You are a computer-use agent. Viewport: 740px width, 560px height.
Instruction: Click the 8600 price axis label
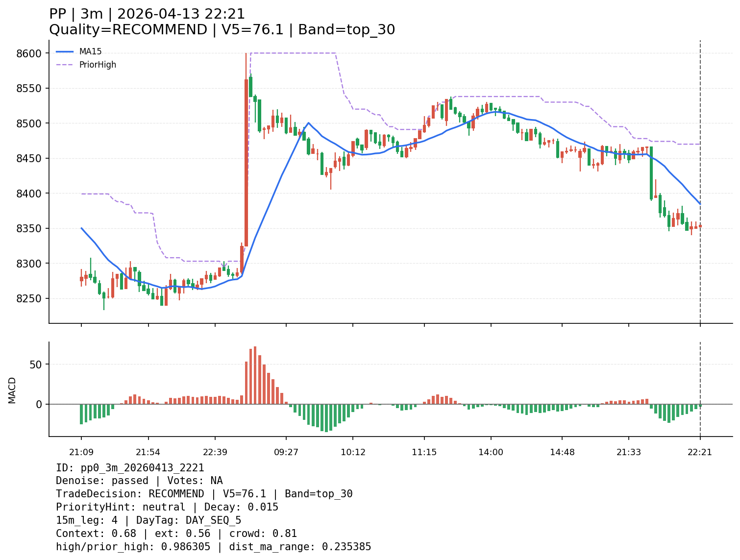28,53
